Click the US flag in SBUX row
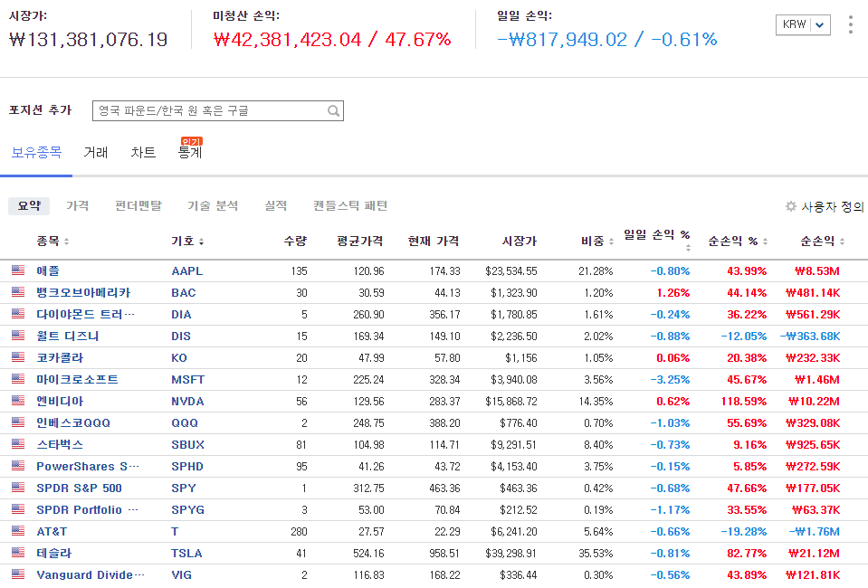 tap(18, 443)
